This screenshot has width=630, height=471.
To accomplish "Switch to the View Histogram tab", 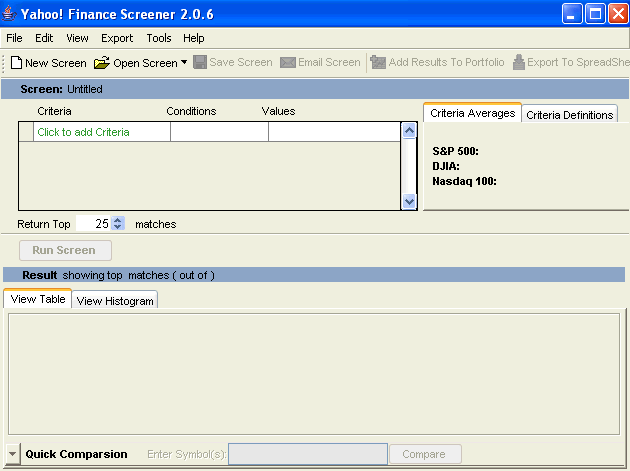I will [x=115, y=301].
